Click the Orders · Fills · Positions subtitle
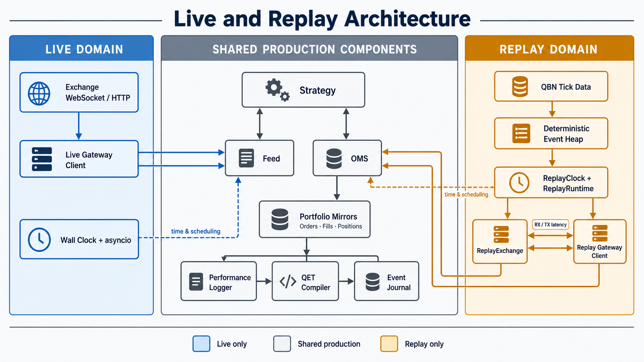Image resolution: width=644 pixels, height=362 pixels. click(x=331, y=226)
